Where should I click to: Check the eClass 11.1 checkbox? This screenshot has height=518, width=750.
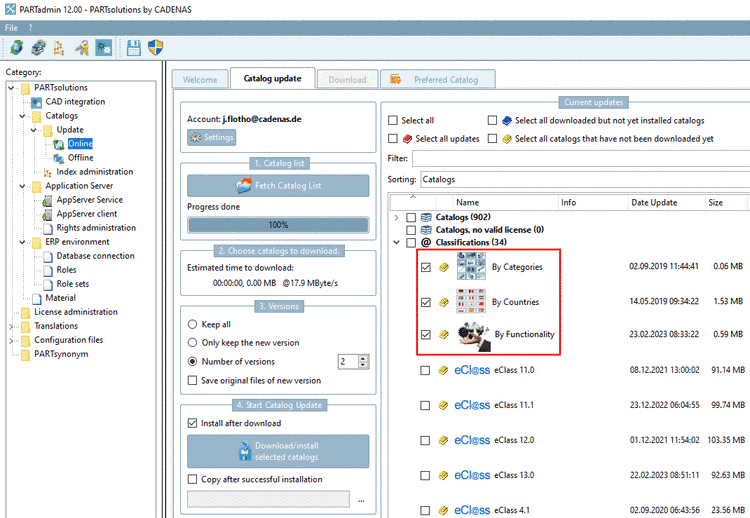click(x=425, y=406)
